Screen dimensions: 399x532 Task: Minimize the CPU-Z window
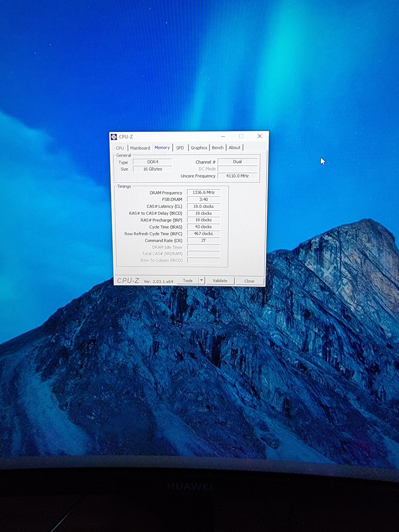click(223, 136)
